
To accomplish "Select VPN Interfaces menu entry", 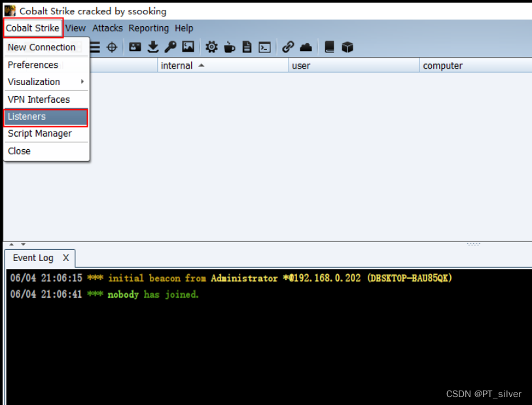I will pos(46,99).
